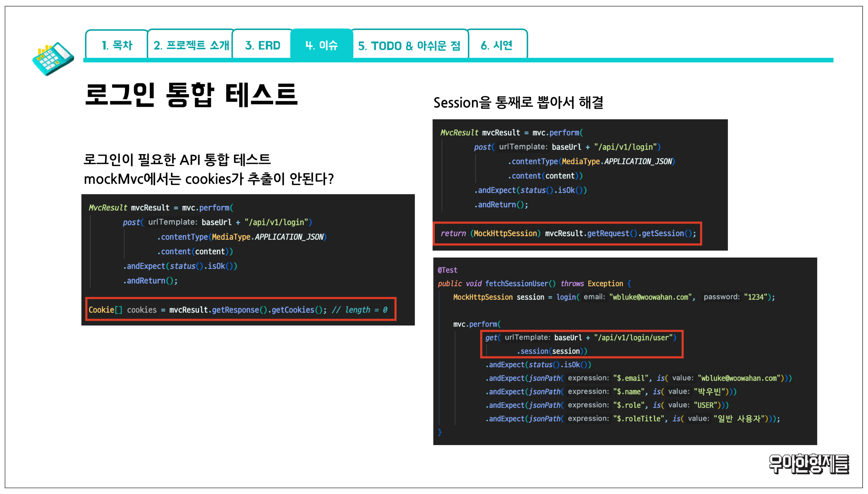Image resolution: width=868 pixels, height=494 pixels.
Task: Click the @Test annotation
Action: (x=447, y=270)
